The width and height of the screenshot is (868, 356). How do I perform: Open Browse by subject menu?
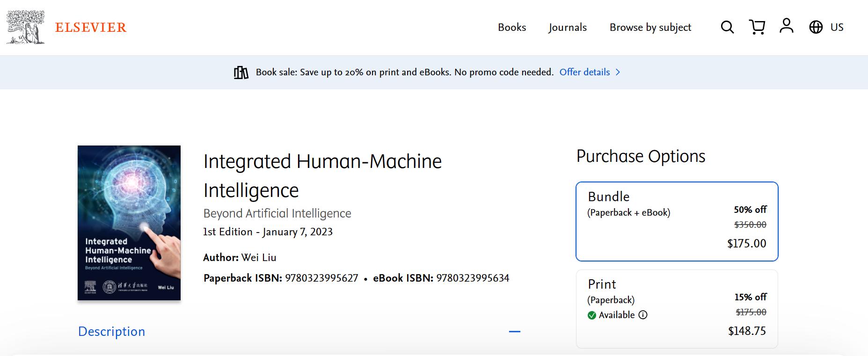coord(650,27)
